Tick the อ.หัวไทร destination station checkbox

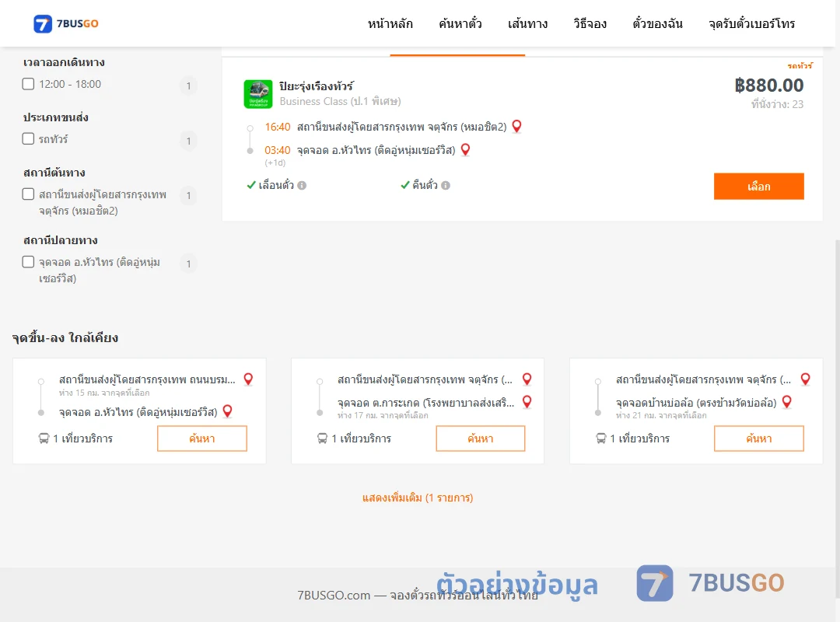coord(29,261)
